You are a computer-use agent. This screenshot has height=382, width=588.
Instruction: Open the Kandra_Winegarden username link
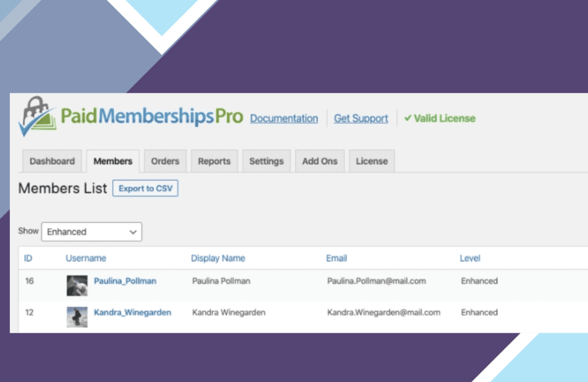(x=132, y=313)
